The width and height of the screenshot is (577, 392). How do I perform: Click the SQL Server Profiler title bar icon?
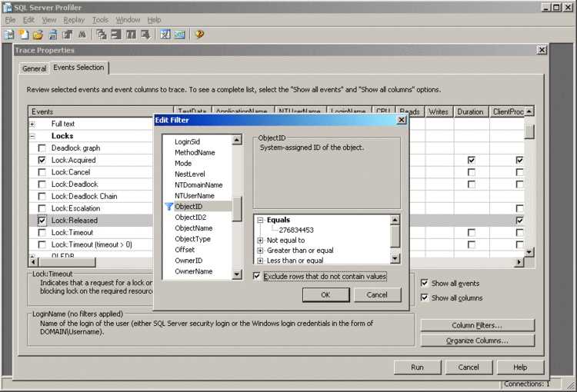(7, 8)
